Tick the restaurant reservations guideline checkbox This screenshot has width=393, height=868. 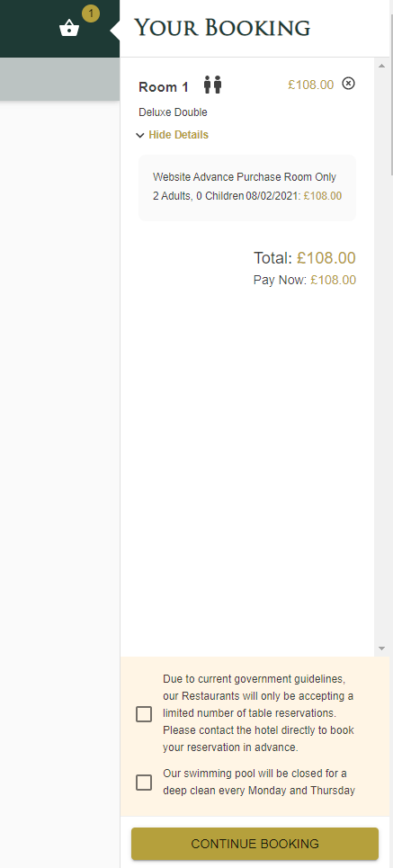[x=144, y=714]
